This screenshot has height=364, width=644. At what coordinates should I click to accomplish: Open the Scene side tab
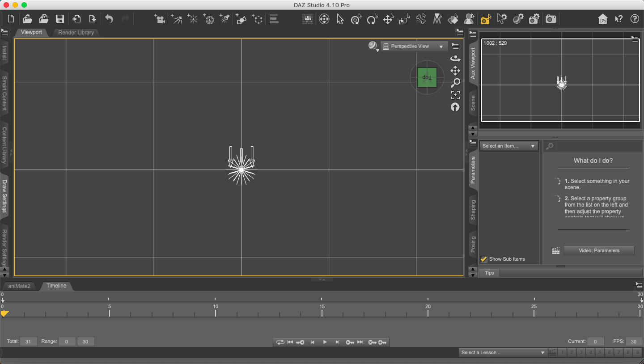click(473, 103)
